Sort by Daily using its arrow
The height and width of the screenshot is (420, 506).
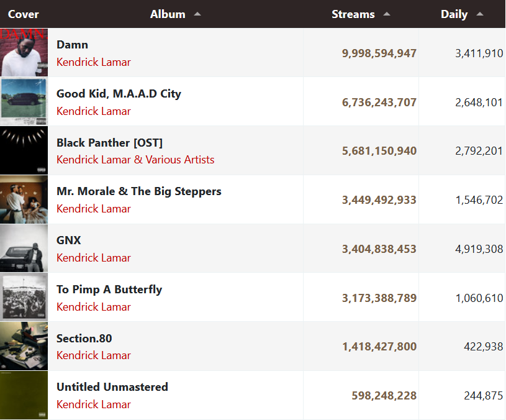point(479,14)
